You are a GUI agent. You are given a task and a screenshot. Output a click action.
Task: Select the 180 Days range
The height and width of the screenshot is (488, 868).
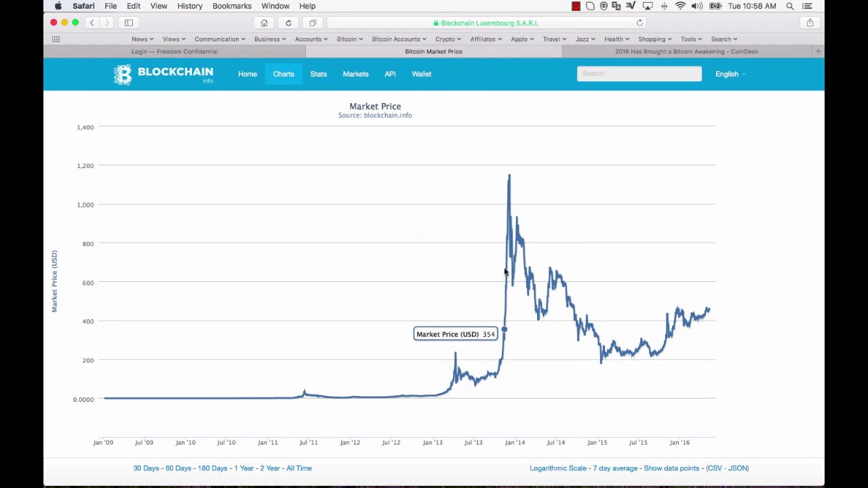point(212,468)
